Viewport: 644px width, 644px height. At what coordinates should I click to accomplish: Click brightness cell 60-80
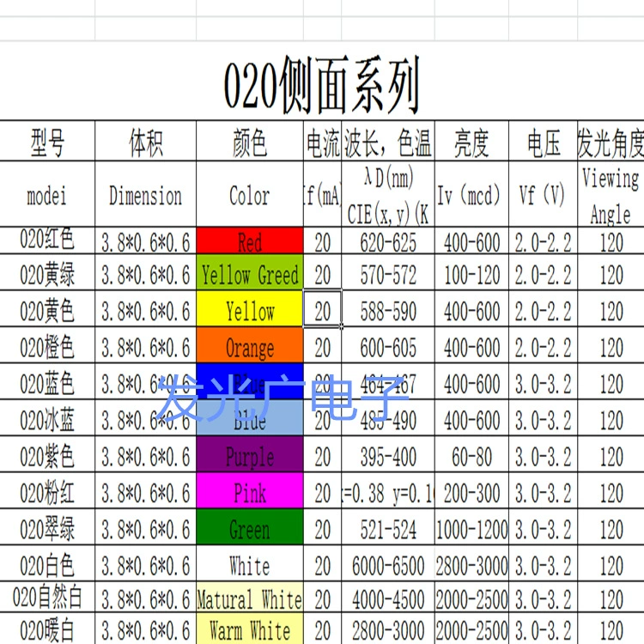click(471, 454)
